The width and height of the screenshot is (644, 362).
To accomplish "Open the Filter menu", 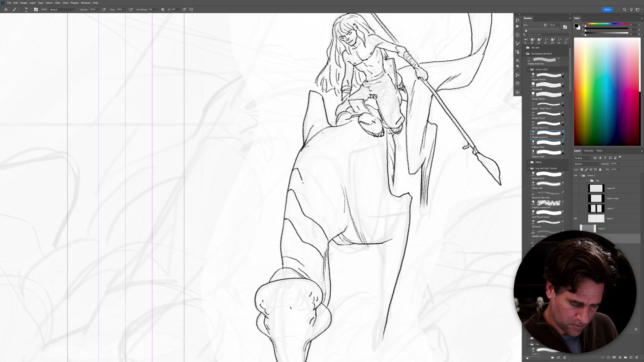I will 58,3.
